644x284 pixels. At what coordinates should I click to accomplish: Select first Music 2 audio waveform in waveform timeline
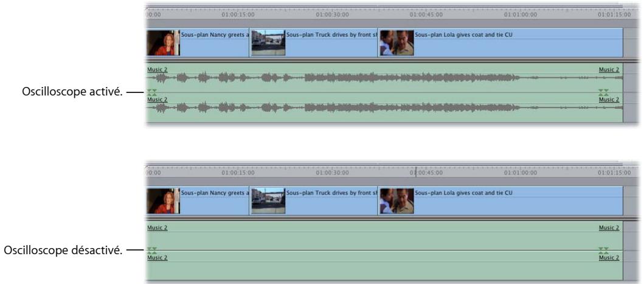pos(385,78)
